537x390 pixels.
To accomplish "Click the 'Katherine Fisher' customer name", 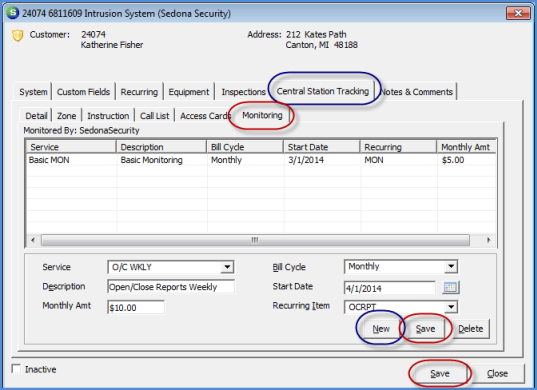I will click(112, 45).
